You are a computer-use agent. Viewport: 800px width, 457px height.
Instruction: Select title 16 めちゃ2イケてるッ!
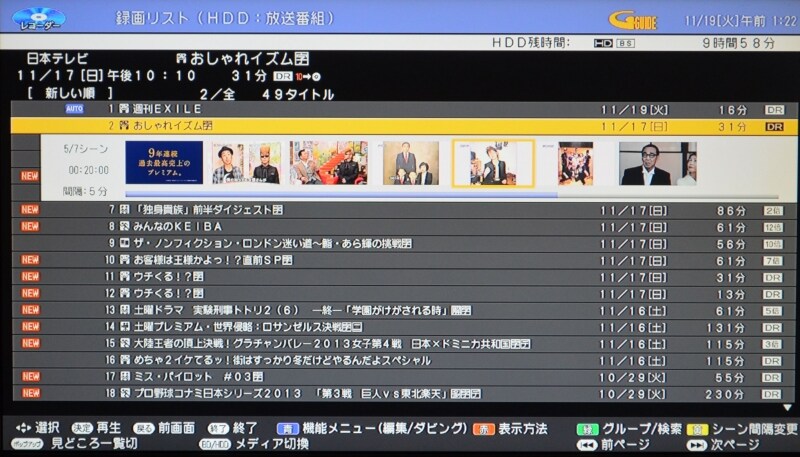(404, 360)
